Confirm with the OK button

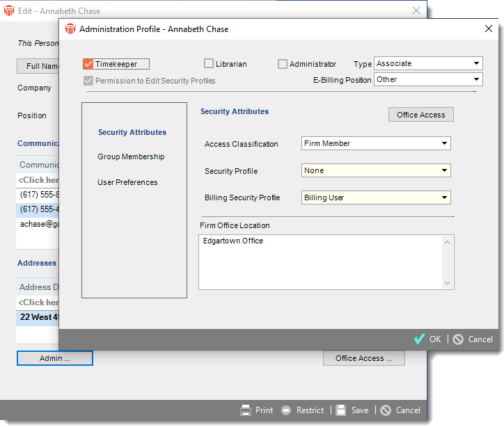pos(427,339)
